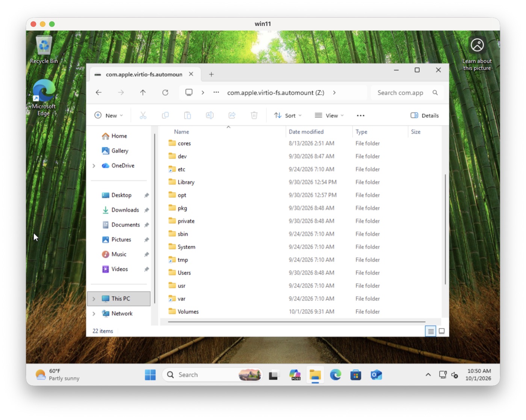This screenshot has width=526, height=420.
Task: Click the Delete trash icon
Action: coord(254,116)
